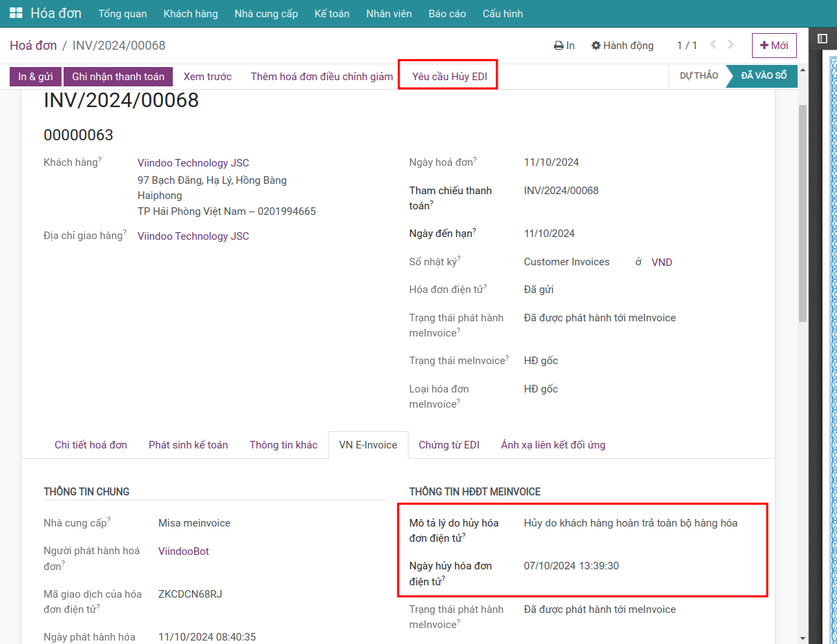Image resolution: width=837 pixels, height=644 pixels.
Task: Open the apps grid home menu
Action: point(15,13)
